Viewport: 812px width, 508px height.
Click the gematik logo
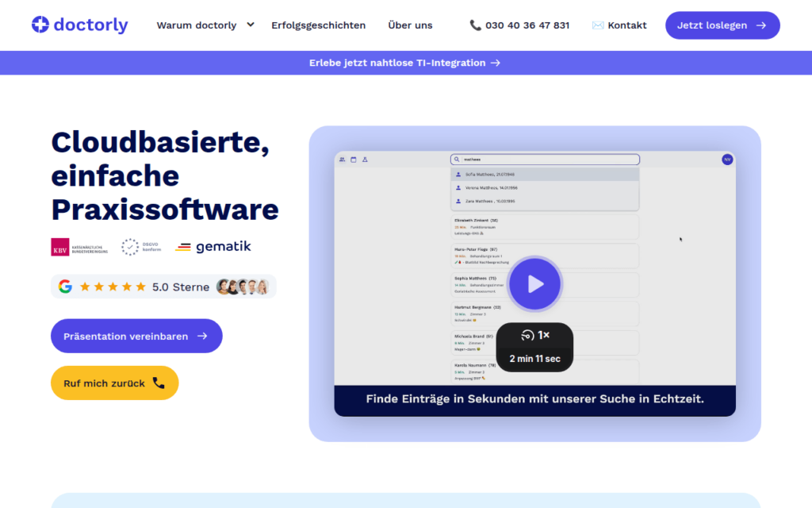click(213, 247)
